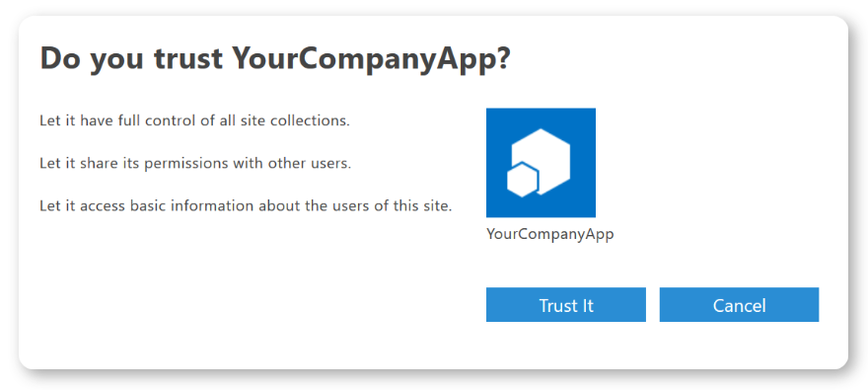Image resolution: width=868 pixels, height=390 pixels.
Task: Select the small hexagon in app icon
Action: [x=523, y=180]
